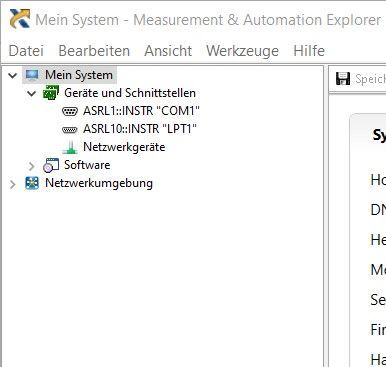
Task: Open the Datei menu
Action: (x=26, y=51)
